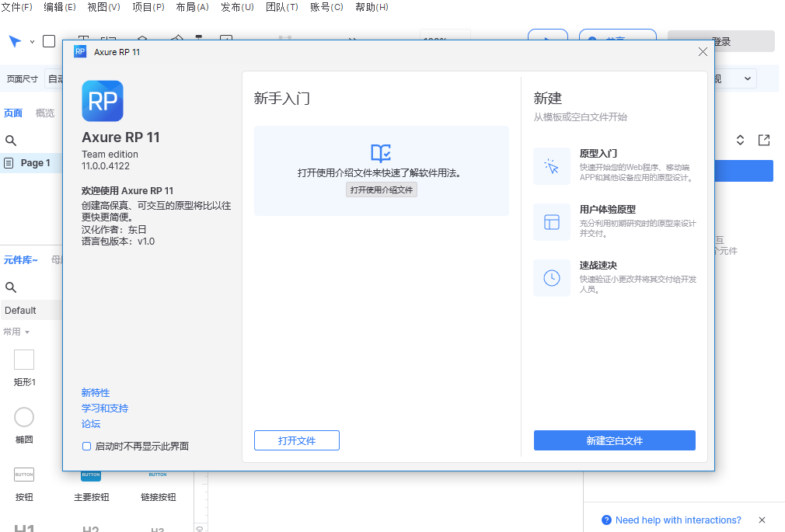Check 启动时不再显示此界面
Viewport: 785px width, 532px height.
(86, 445)
